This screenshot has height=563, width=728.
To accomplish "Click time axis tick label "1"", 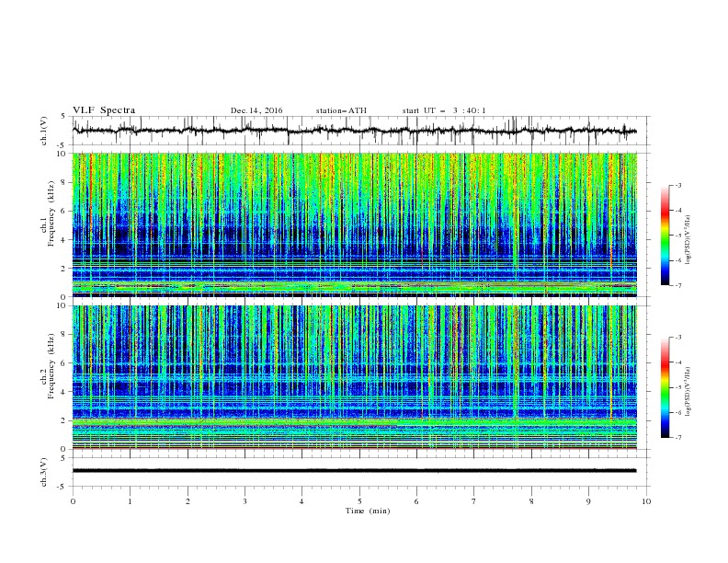I will pyautogui.click(x=130, y=501).
